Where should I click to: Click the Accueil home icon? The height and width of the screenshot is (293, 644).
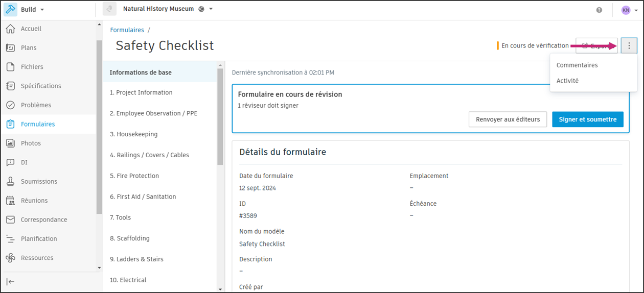(10, 29)
